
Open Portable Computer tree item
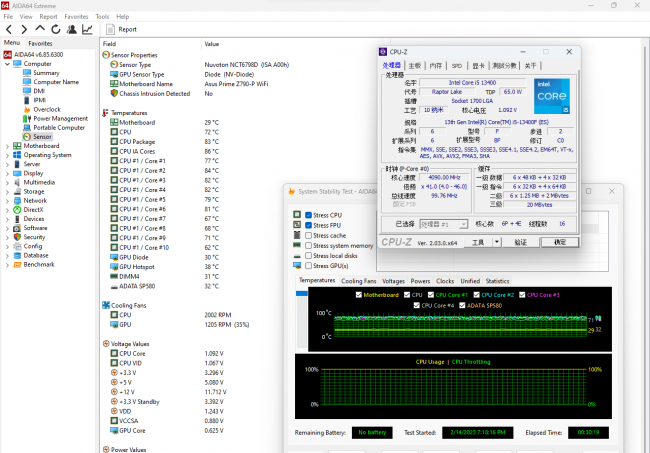click(59, 128)
